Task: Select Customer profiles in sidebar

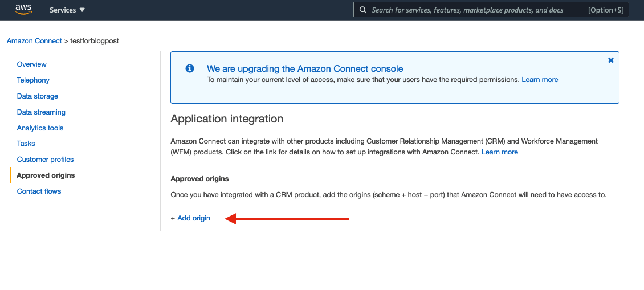Action: click(46, 160)
